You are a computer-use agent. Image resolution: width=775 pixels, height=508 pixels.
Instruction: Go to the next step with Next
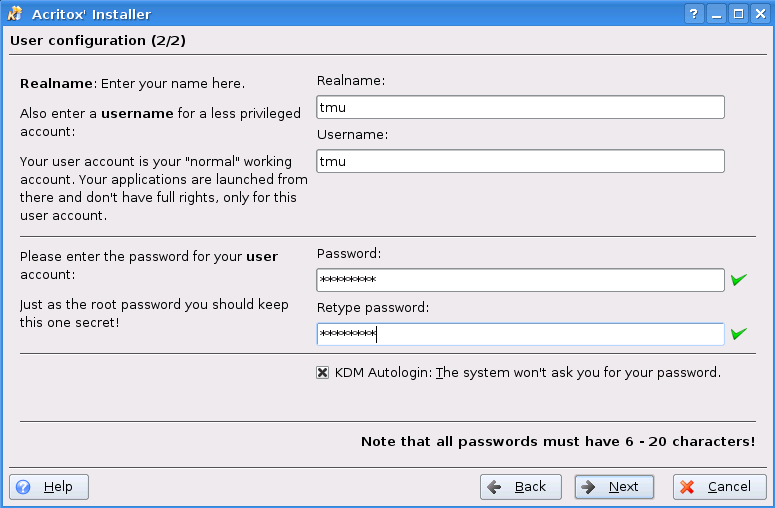(614, 487)
